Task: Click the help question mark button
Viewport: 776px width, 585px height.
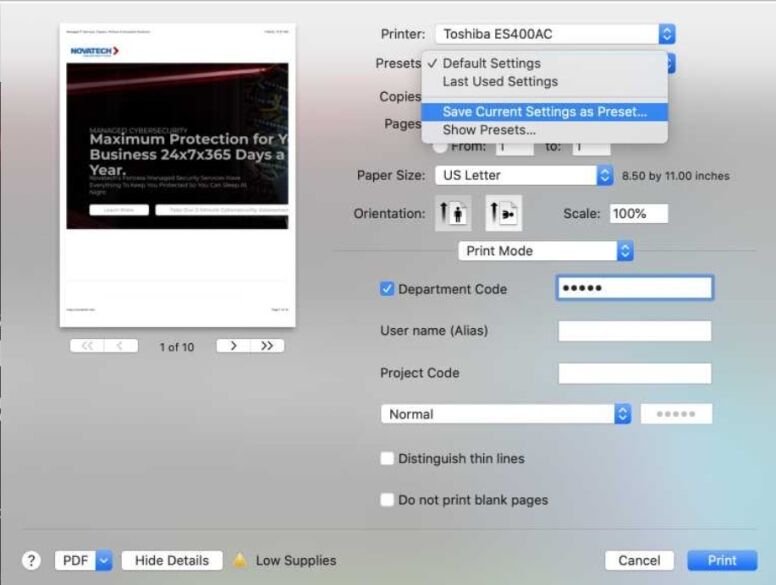Action: [x=31, y=561]
